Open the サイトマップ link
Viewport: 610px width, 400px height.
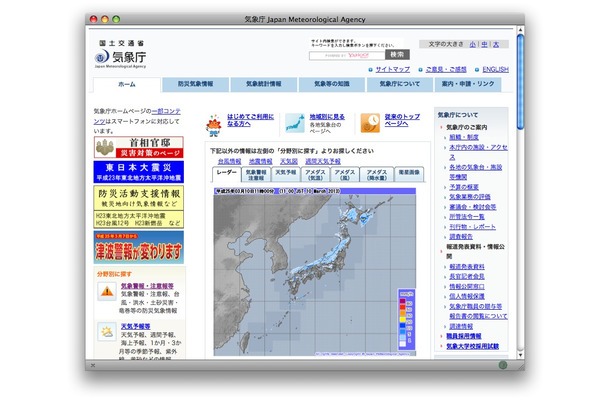point(393,69)
